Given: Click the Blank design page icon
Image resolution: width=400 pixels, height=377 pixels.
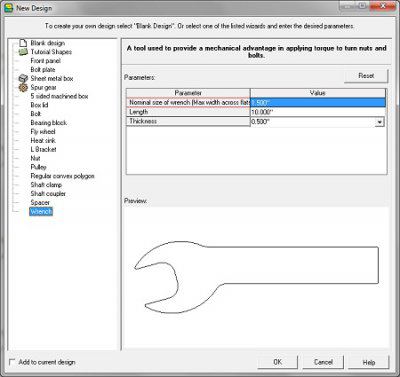Looking at the screenshot, I should click(23, 43).
